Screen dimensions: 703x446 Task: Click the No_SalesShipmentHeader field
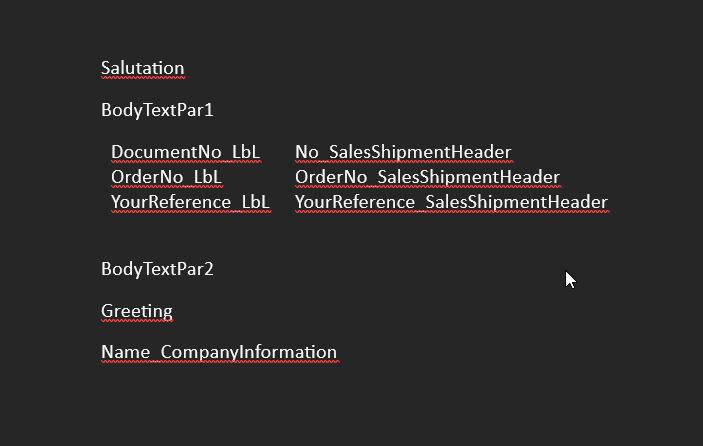[403, 152]
